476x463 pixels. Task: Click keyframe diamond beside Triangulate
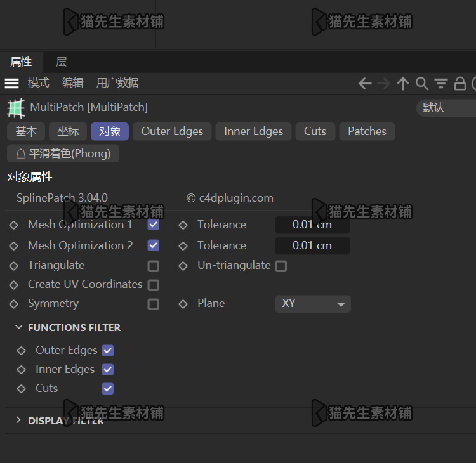pyautogui.click(x=14, y=266)
